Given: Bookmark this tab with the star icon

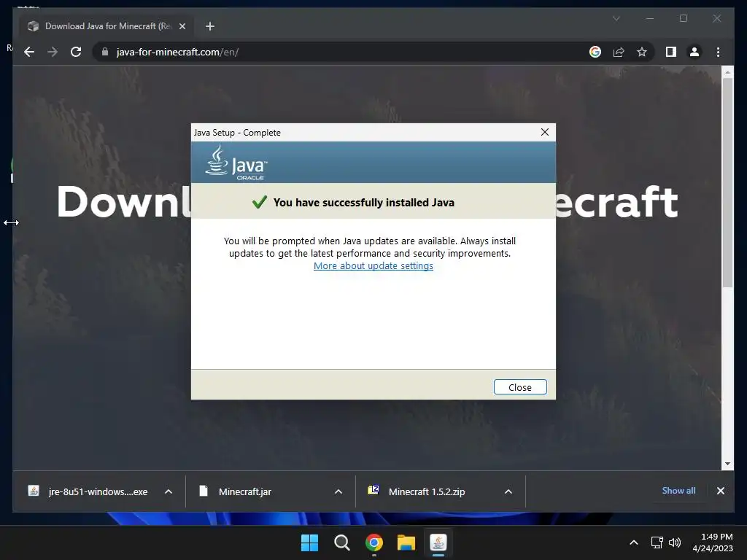Looking at the screenshot, I should 642,52.
